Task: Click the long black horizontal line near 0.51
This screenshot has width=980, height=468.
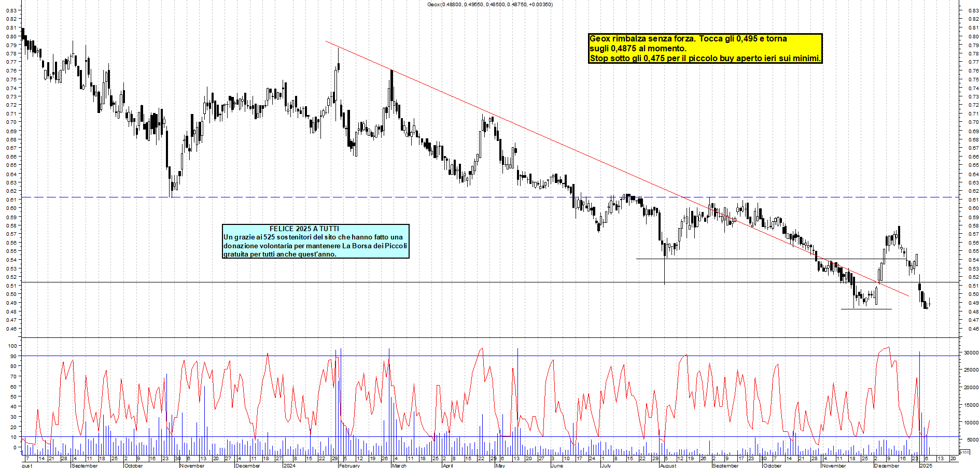Action: [489, 282]
